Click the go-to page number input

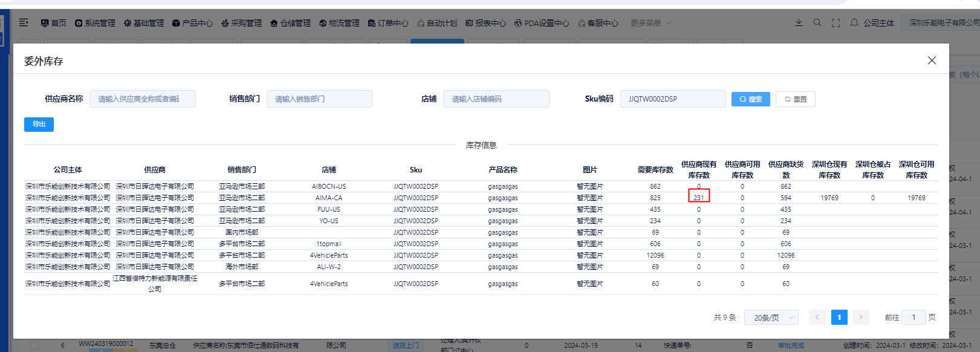click(x=913, y=318)
